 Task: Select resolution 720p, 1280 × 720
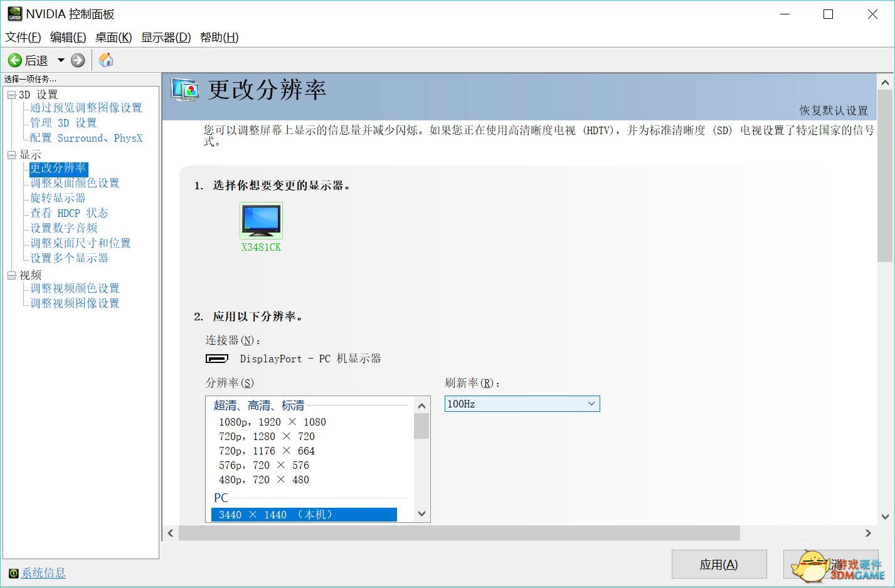pyautogui.click(x=267, y=436)
